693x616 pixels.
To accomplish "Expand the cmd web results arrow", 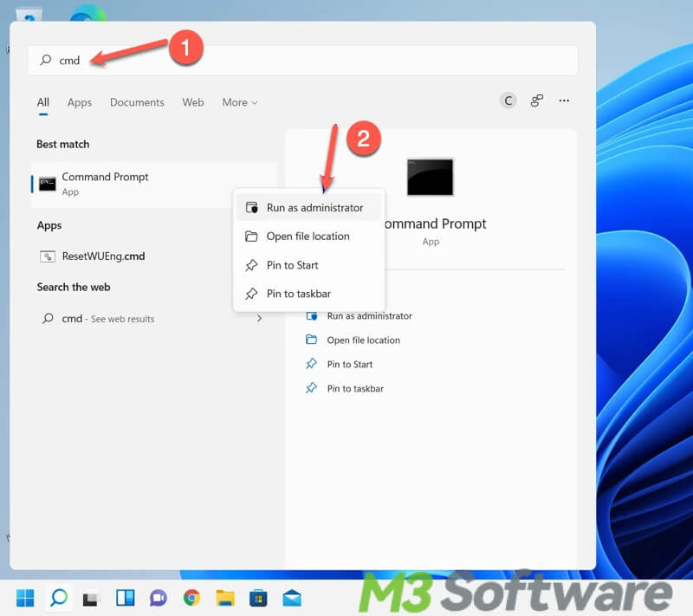I will 259,319.
